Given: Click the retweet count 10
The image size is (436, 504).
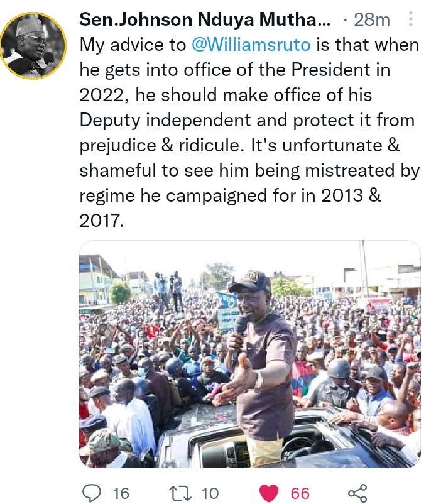Looking at the screenshot, I should pos(210,493).
